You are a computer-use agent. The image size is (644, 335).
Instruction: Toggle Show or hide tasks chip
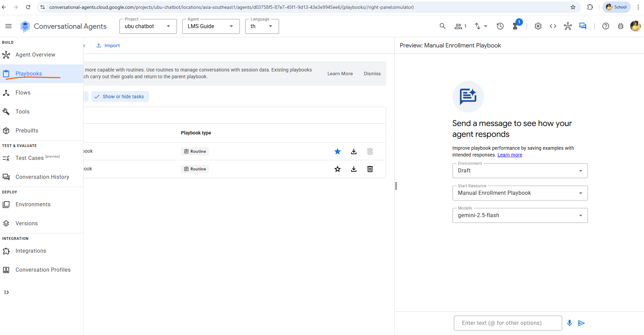pos(120,97)
